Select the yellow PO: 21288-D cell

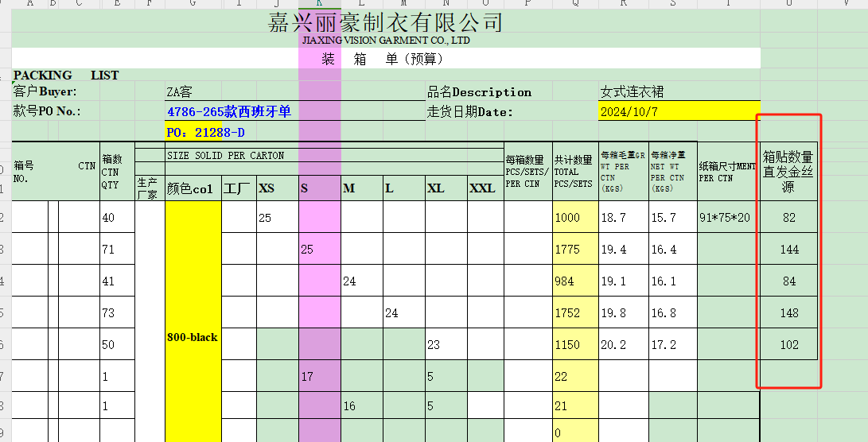(207, 132)
